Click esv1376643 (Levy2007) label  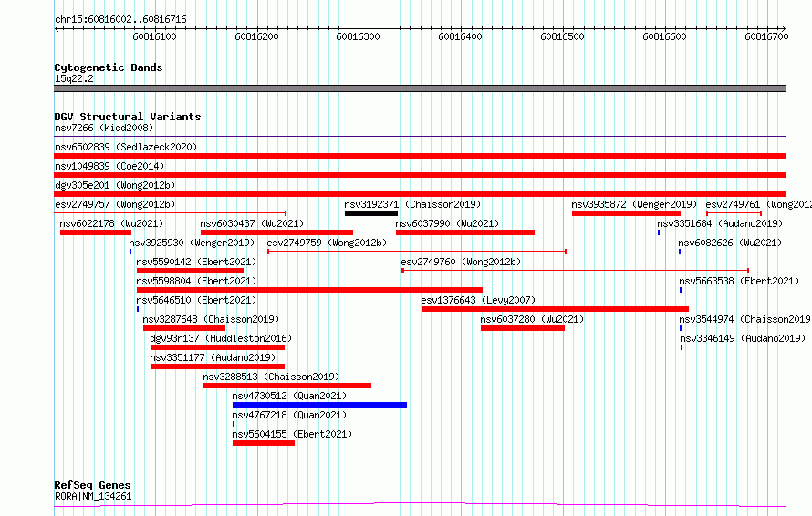click(478, 300)
